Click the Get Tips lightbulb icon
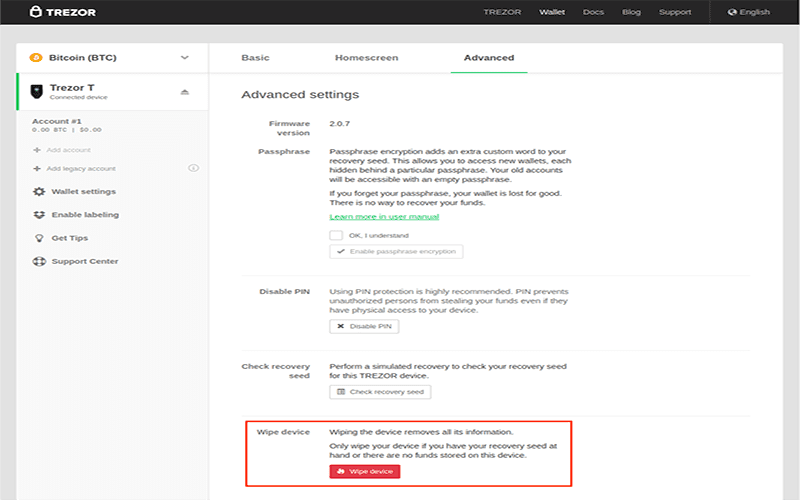Viewport: 800px width, 500px height. [39, 238]
